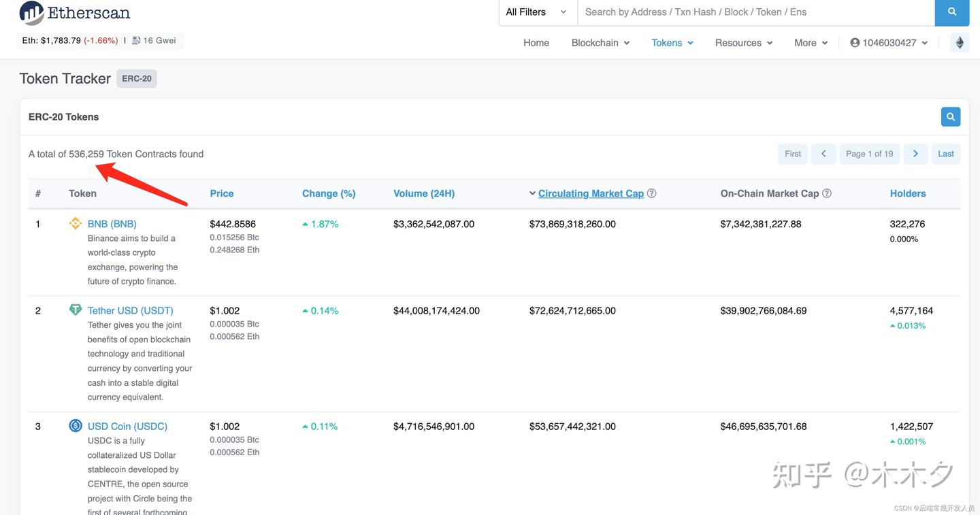The height and width of the screenshot is (515, 980).
Task: Click the search button in the top search bar
Action: click(x=951, y=12)
